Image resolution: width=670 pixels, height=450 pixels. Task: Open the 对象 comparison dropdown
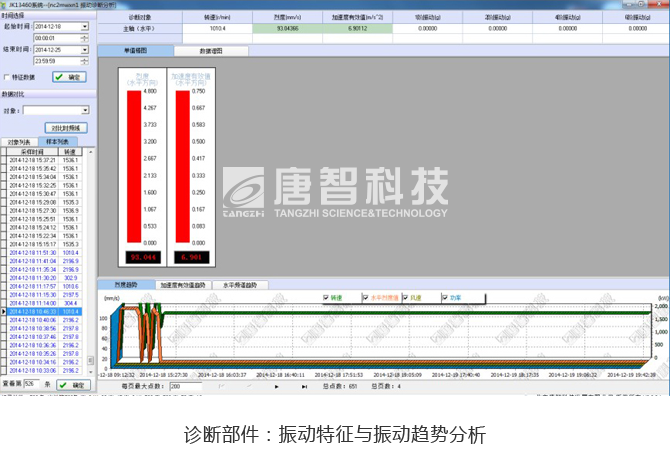85,111
